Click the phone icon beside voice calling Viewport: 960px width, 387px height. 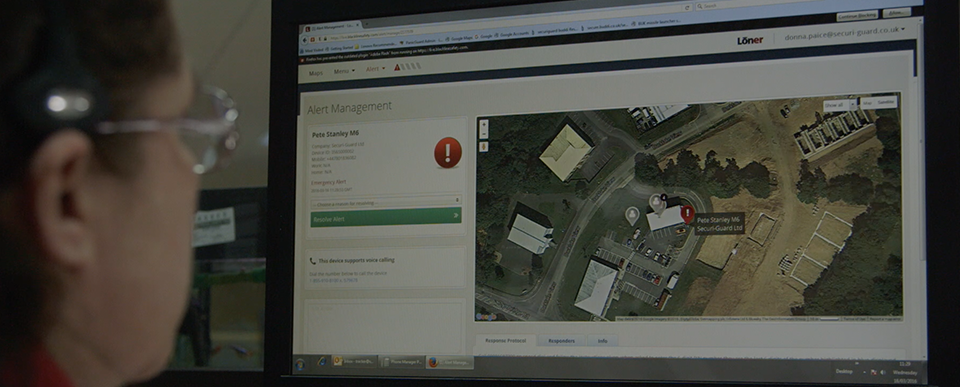click(x=313, y=261)
